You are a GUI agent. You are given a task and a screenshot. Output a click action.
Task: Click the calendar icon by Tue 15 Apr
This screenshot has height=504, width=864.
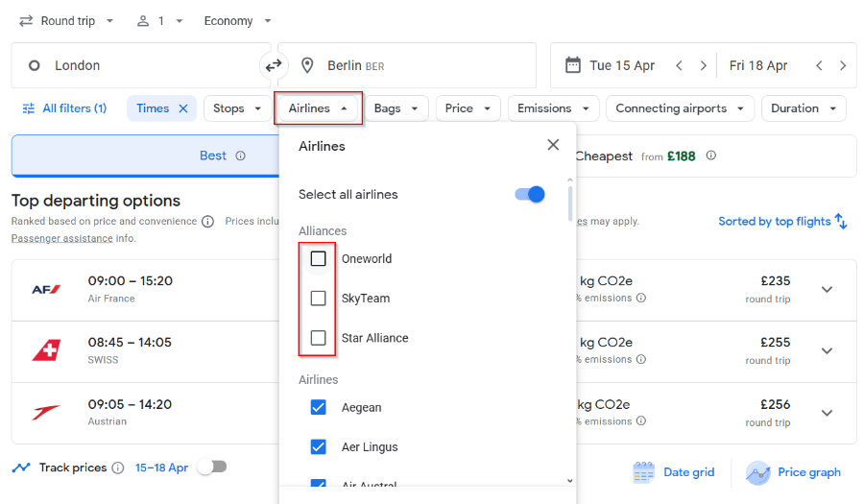point(572,65)
